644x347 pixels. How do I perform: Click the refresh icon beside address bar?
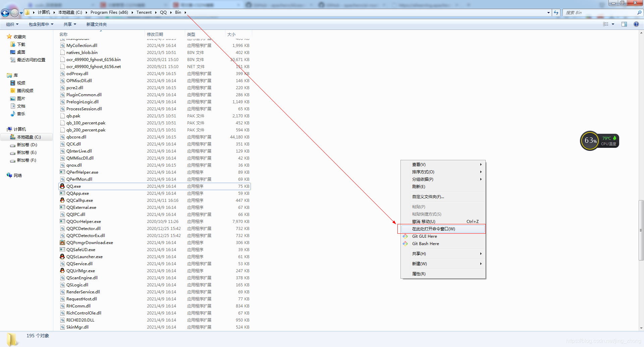tap(556, 12)
